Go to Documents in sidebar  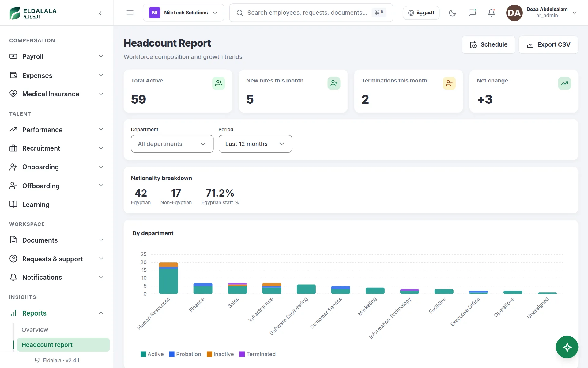[x=57, y=240]
